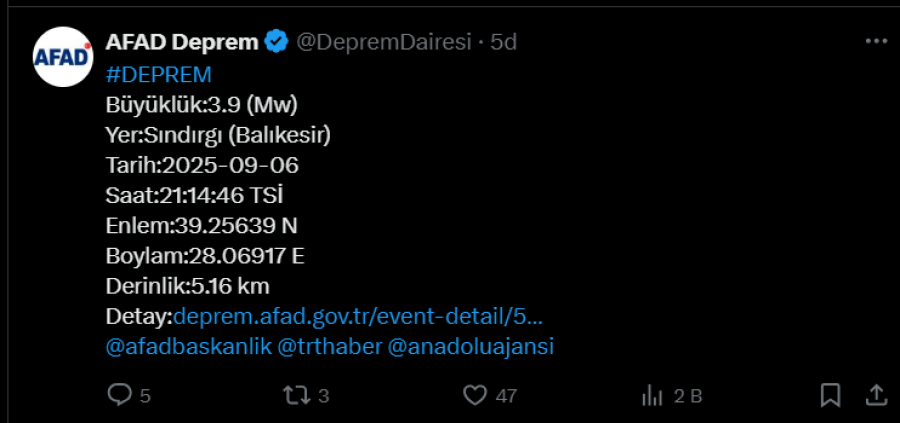The image size is (900, 423).
Task: Bookmark this AFAD Deprem tweet
Action: (831, 395)
